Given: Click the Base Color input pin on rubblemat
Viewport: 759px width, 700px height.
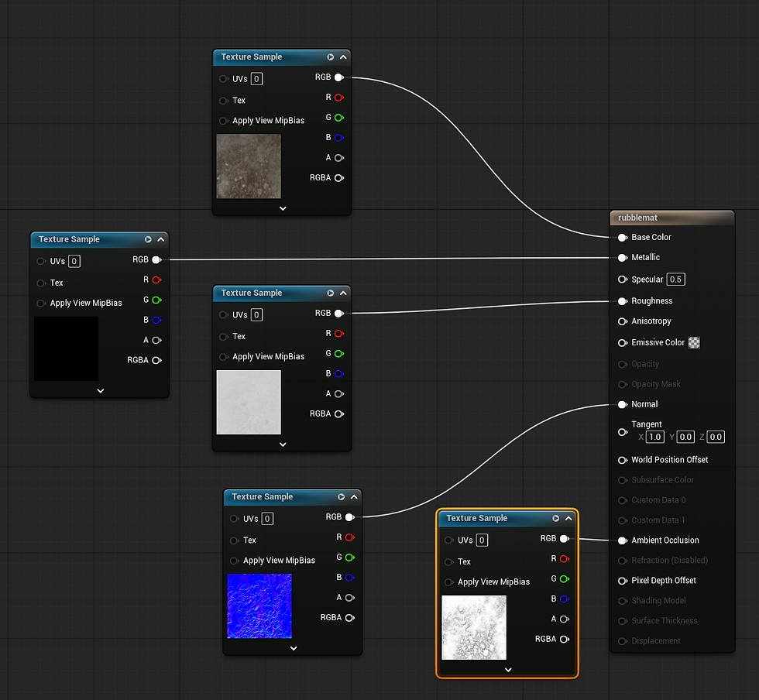Looking at the screenshot, I should click(x=623, y=237).
